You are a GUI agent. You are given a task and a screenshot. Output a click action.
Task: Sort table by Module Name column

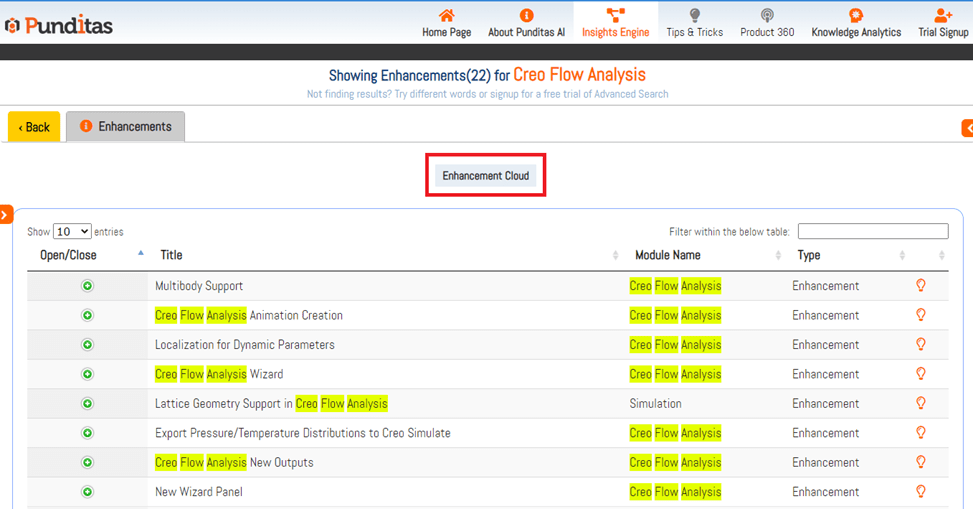click(x=667, y=255)
